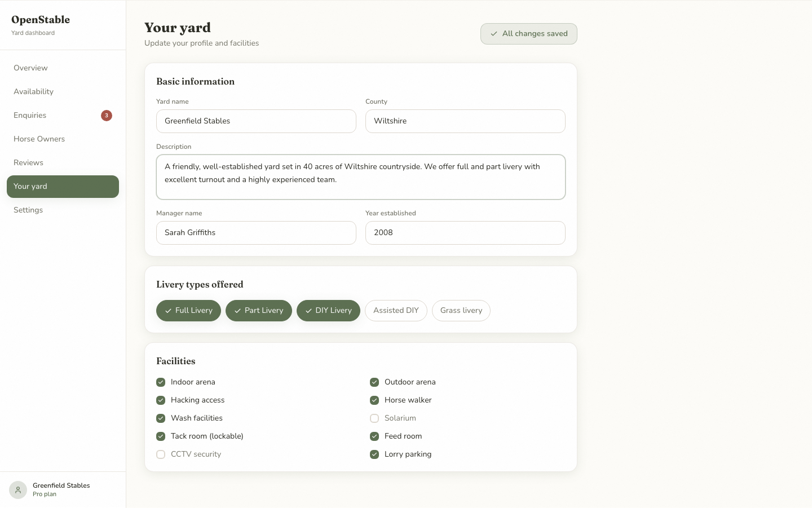Click into the County field
The width and height of the screenshot is (812, 508).
(x=465, y=121)
